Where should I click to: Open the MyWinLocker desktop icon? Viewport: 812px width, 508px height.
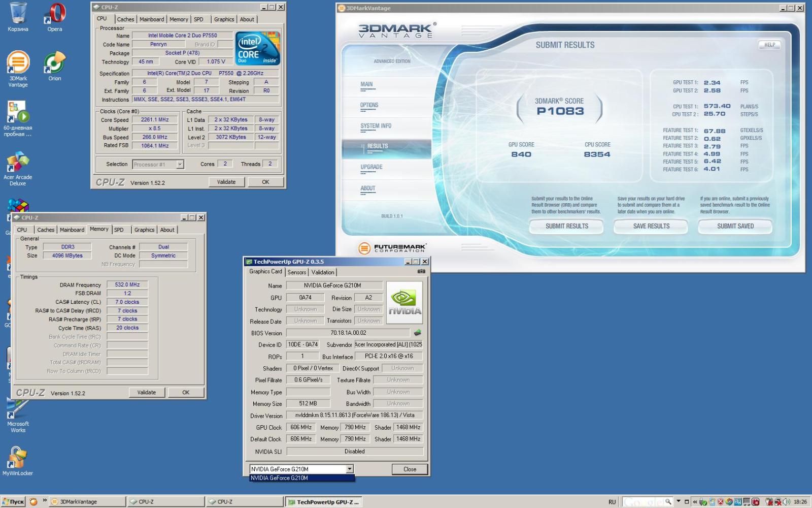click(x=18, y=461)
